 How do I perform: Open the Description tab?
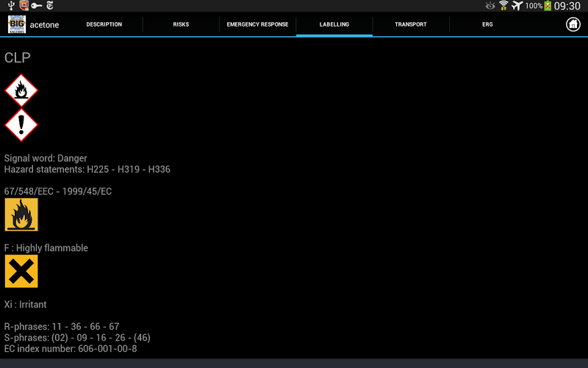point(104,24)
